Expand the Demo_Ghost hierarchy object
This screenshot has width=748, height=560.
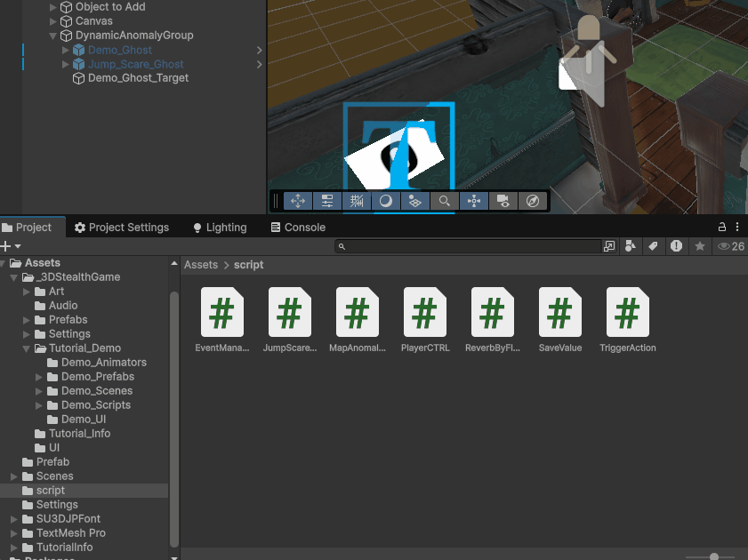tap(65, 50)
